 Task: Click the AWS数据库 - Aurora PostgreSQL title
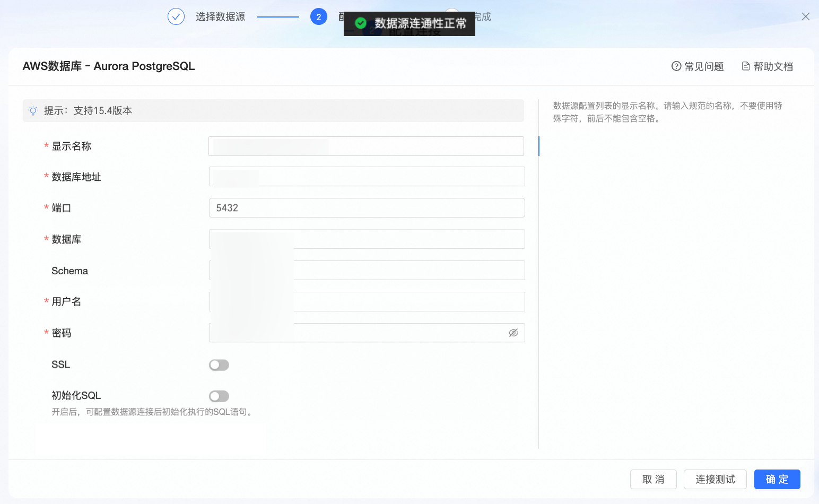coord(109,66)
